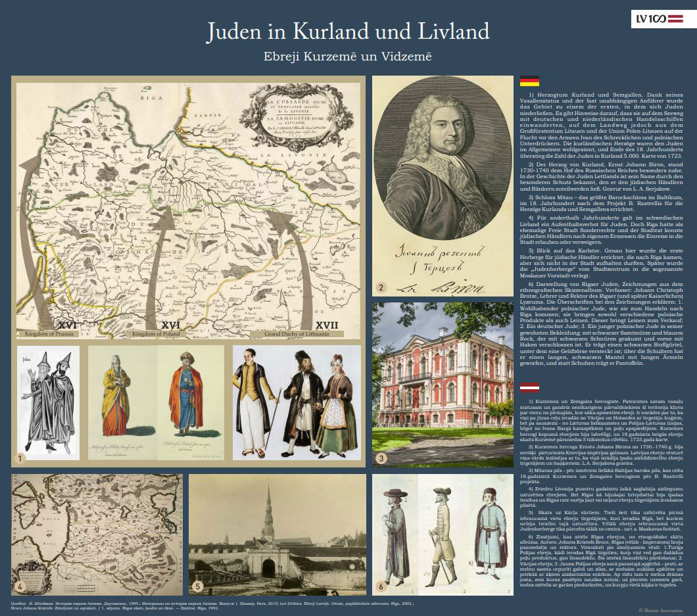The width and height of the screenshot is (697, 616).
Task: Click the number 6 marker on costume sketches
Action: pyautogui.click(x=381, y=586)
